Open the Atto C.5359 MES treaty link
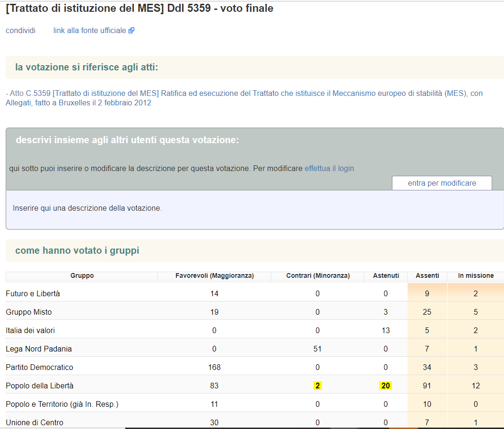This screenshot has height=429, width=504. click(x=244, y=98)
